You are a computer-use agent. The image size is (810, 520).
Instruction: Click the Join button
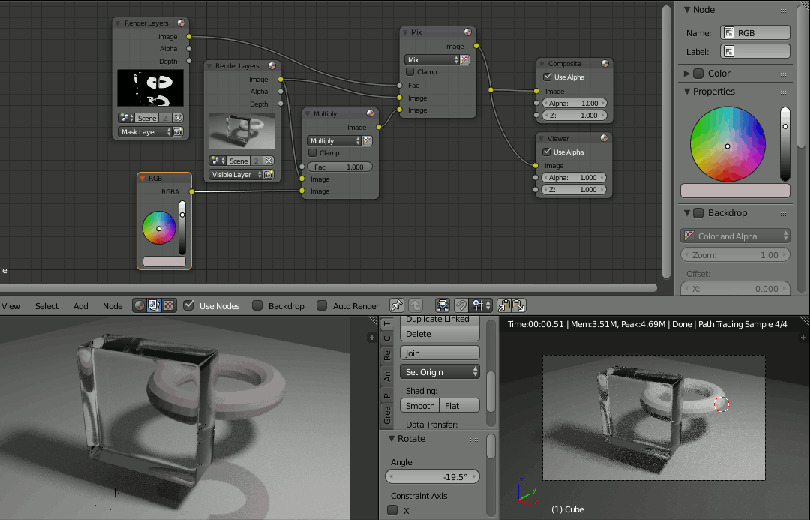[440, 353]
